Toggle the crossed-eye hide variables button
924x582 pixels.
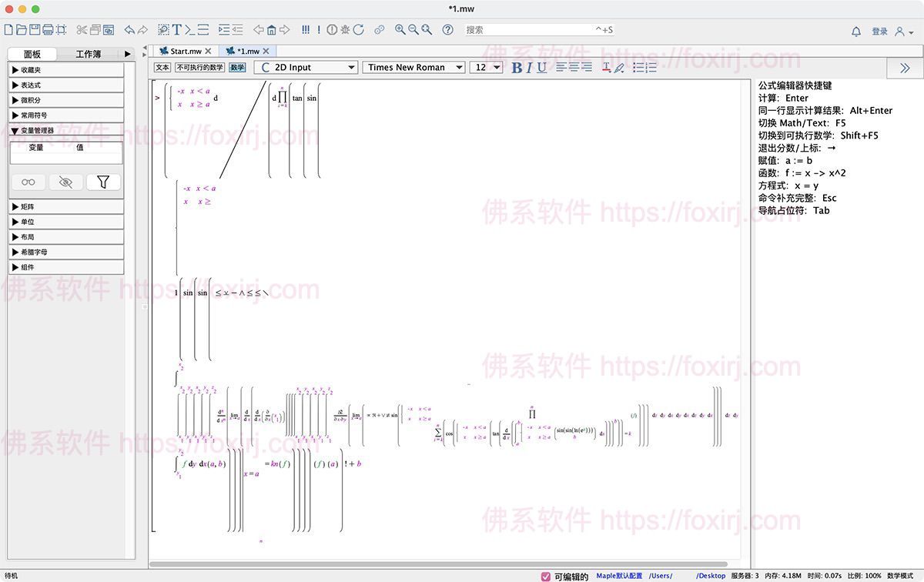tap(65, 182)
